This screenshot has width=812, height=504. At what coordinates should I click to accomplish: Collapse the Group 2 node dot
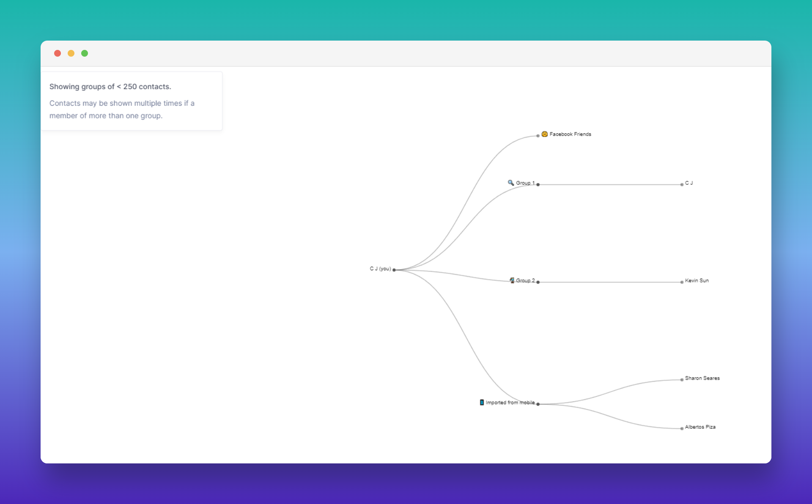538,282
